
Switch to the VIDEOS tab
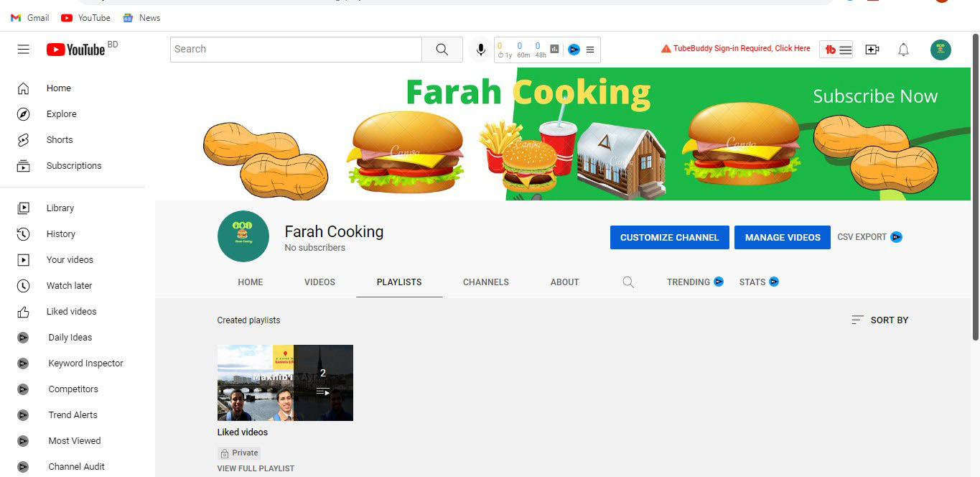(x=319, y=282)
